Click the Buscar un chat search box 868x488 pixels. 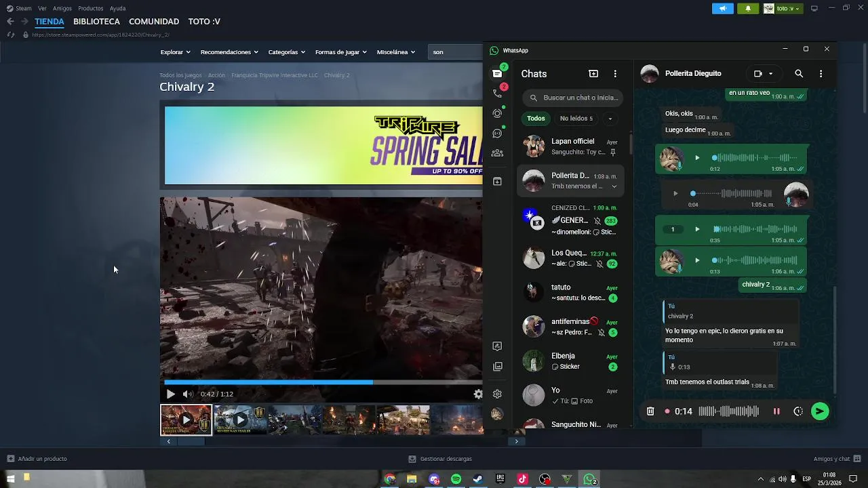573,98
